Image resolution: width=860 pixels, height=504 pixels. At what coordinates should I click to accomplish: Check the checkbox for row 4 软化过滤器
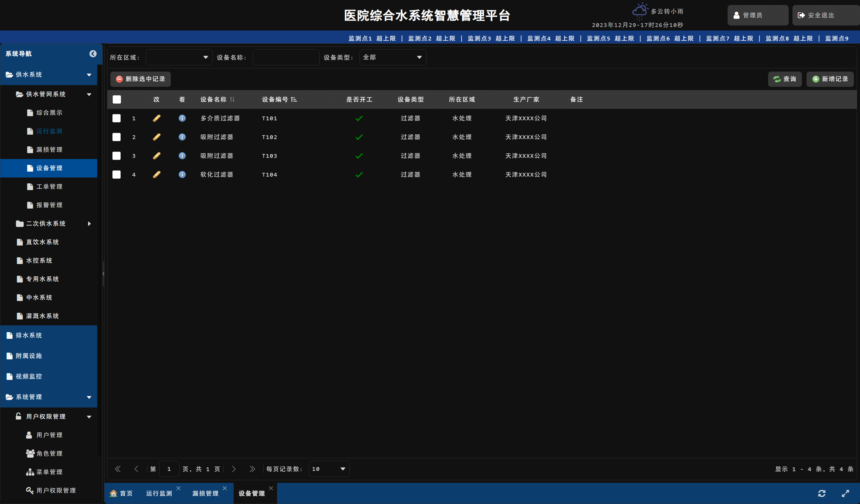click(117, 175)
